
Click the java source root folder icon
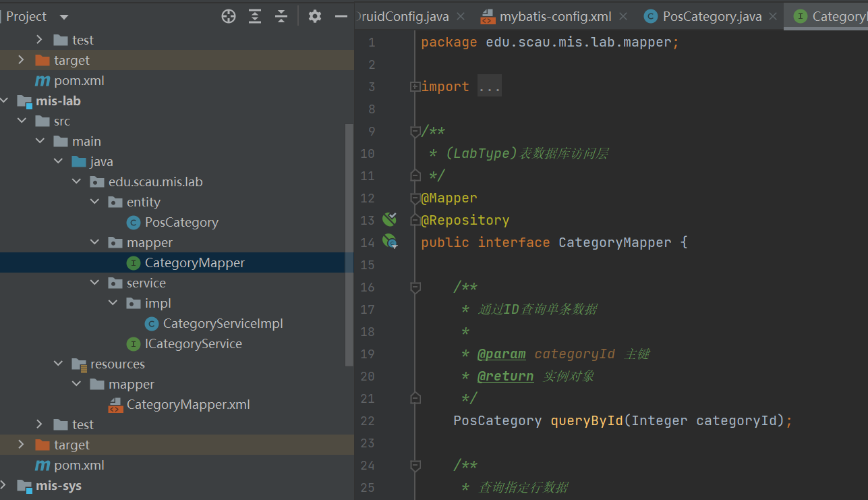point(79,161)
